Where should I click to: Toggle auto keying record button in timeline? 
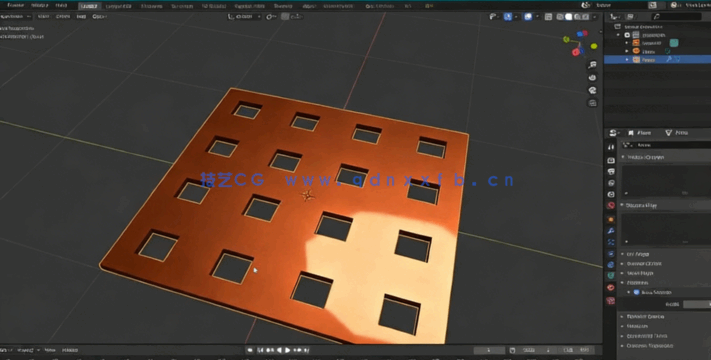click(250, 350)
